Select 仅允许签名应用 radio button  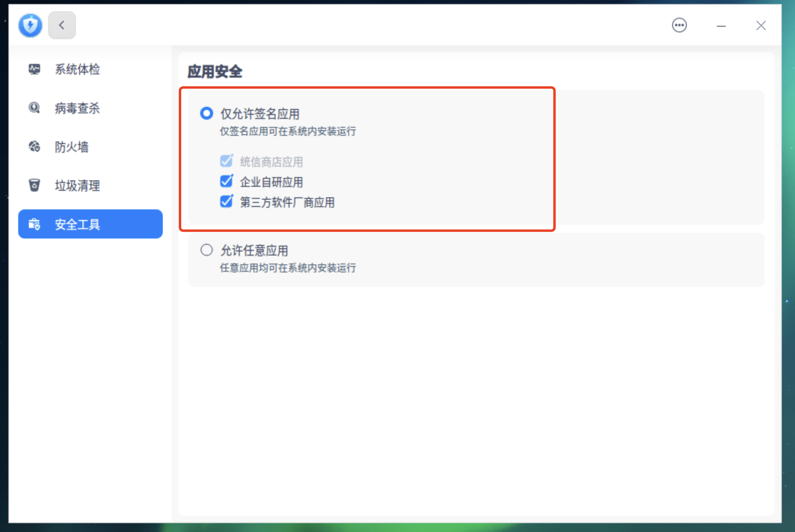click(x=206, y=113)
